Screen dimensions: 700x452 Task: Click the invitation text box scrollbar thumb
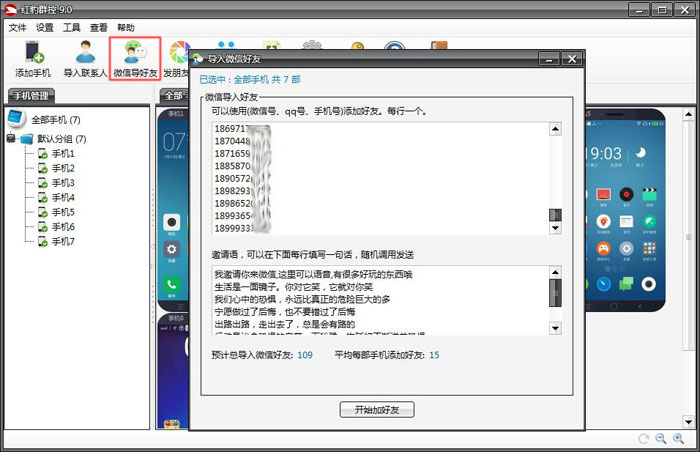pyautogui.click(x=555, y=293)
